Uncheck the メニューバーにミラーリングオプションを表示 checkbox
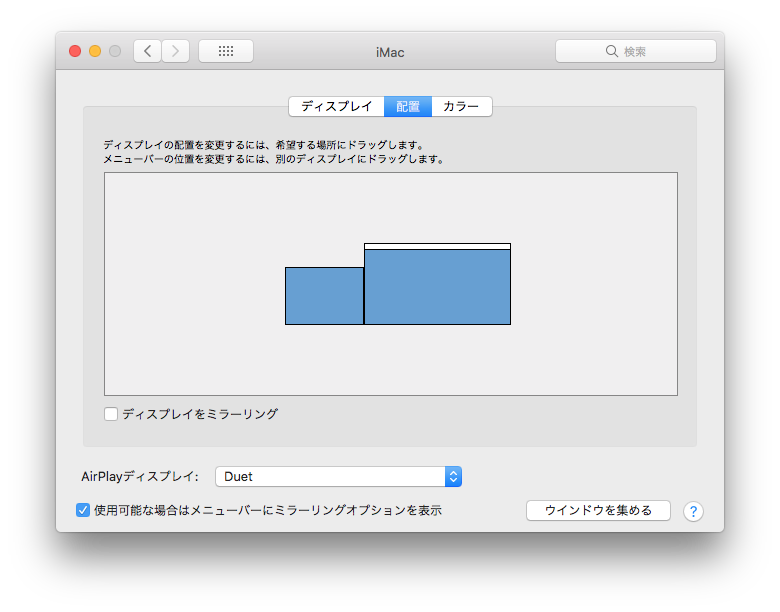The image size is (780, 612). [83, 510]
